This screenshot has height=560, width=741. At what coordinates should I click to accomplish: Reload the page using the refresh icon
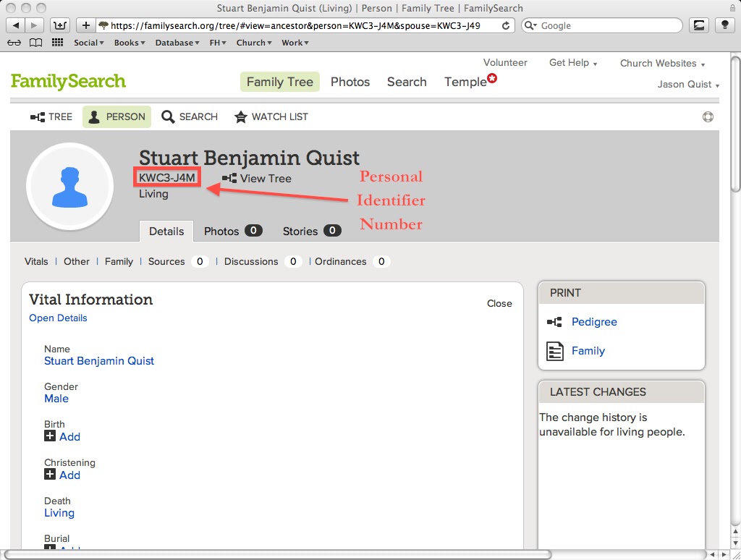click(x=505, y=25)
